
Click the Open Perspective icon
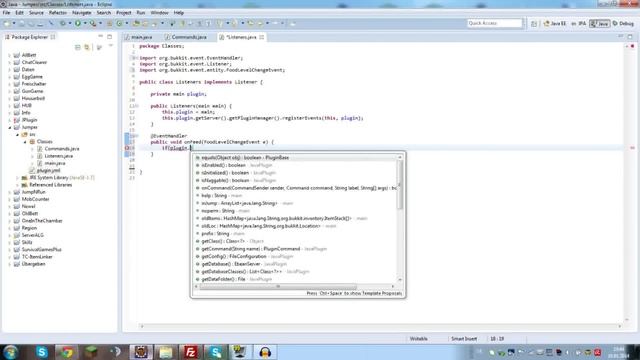click(x=534, y=24)
